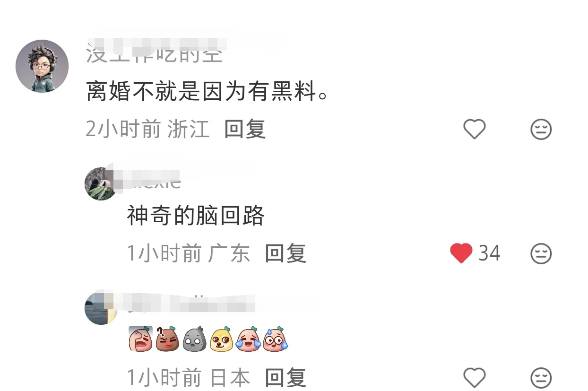Select the comment text "神奇的脑回路"
588x391 pixels.
(x=195, y=216)
